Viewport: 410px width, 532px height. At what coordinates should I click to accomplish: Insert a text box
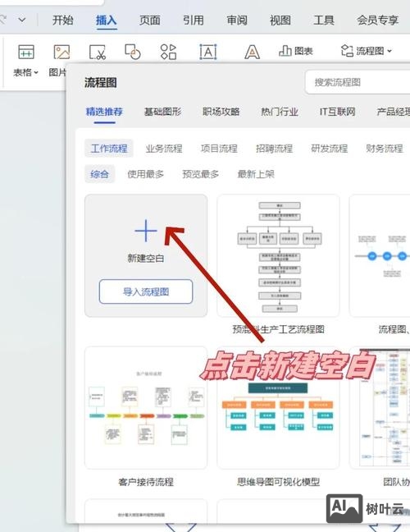point(207,52)
